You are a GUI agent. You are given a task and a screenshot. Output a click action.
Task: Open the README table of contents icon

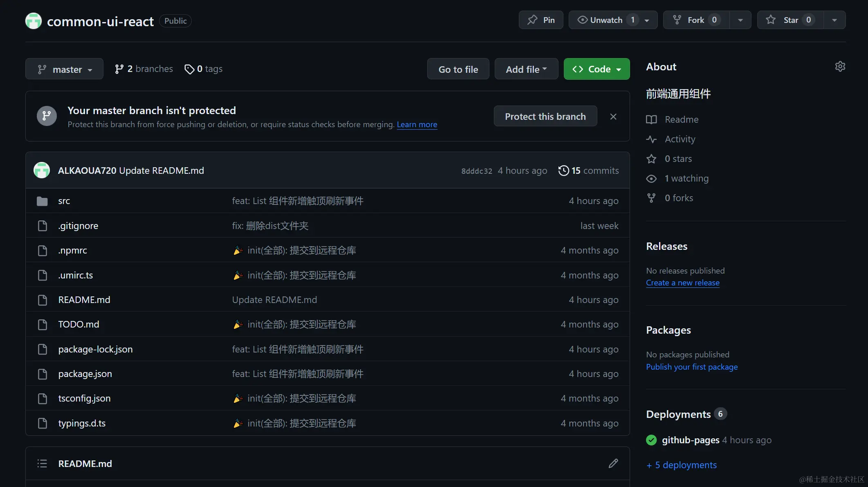(x=42, y=463)
